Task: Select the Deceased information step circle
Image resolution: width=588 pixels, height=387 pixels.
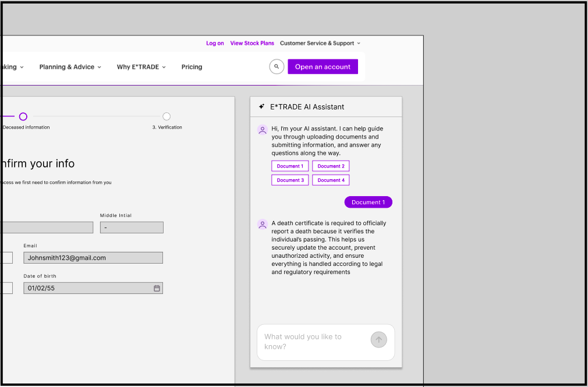Action: coord(23,116)
